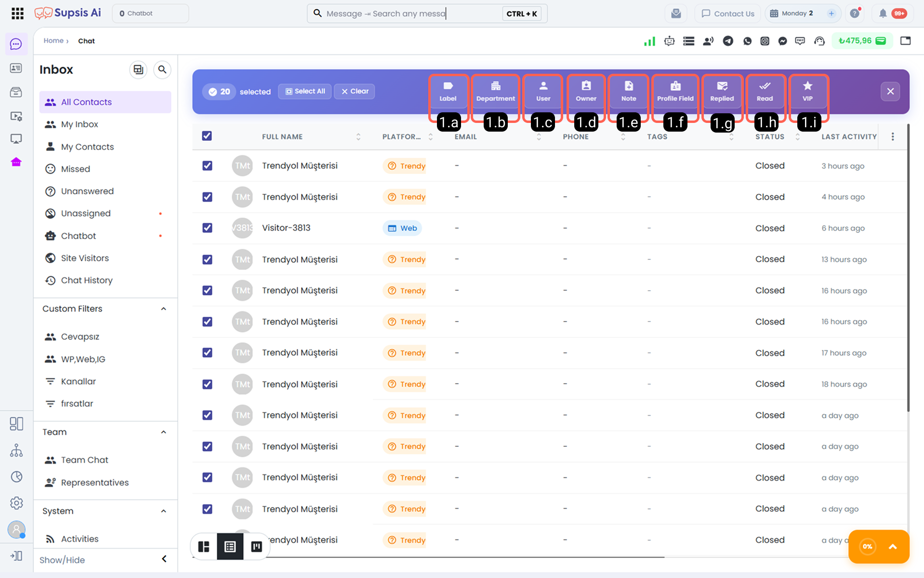Open Inbox layout settings icon
The height and width of the screenshot is (578, 924).
tap(138, 69)
